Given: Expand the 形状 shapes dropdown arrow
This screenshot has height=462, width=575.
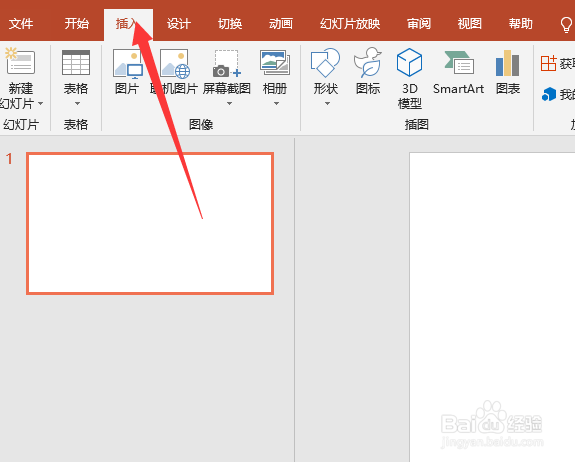Looking at the screenshot, I should tap(327, 104).
